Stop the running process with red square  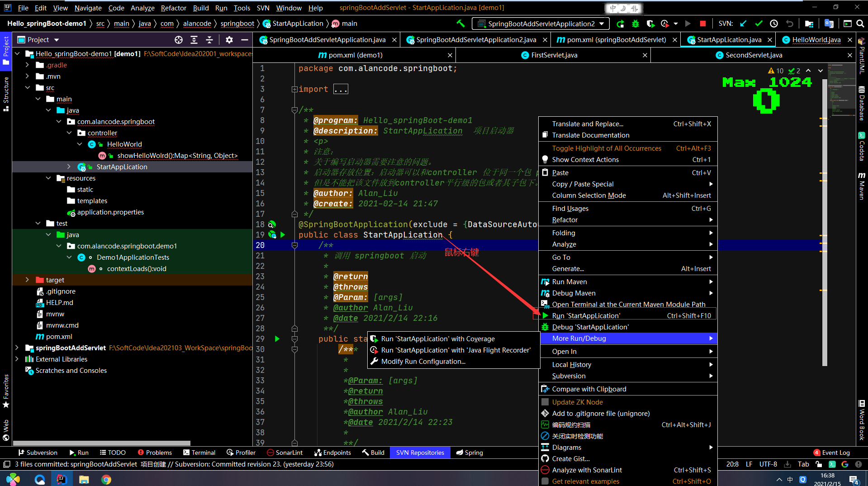[x=702, y=24]
